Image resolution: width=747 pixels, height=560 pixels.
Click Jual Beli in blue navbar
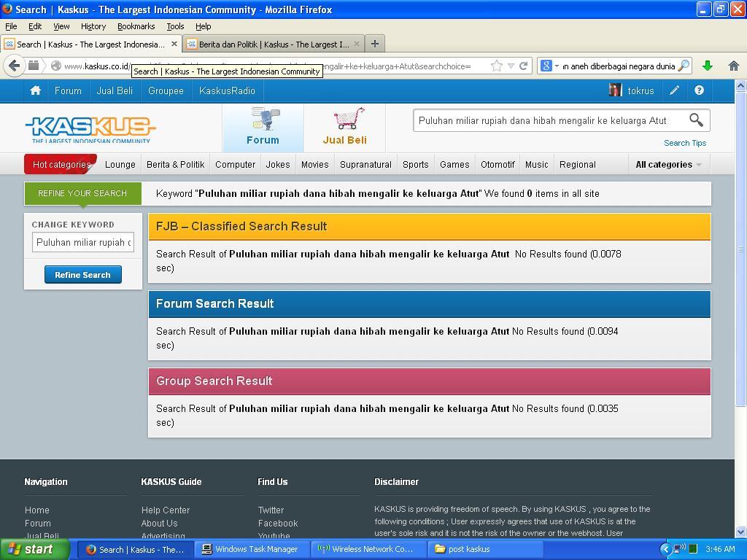pyautogui.click(x=115, y=90)
